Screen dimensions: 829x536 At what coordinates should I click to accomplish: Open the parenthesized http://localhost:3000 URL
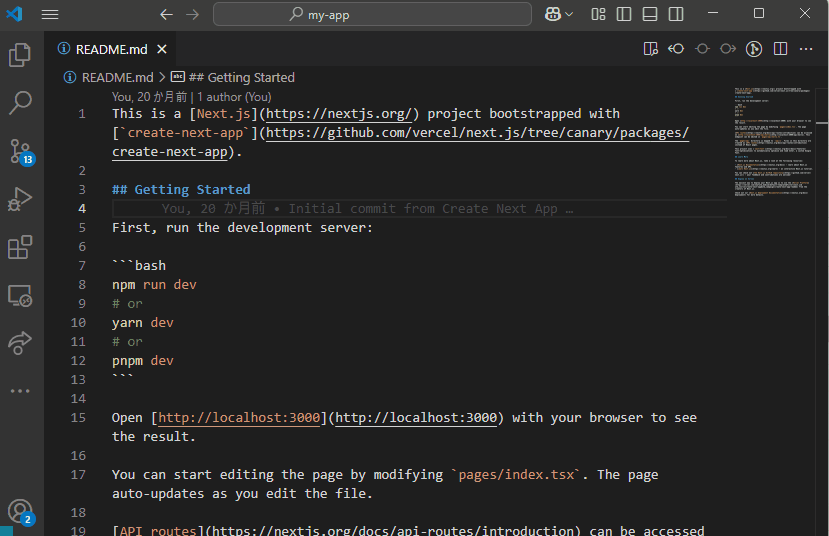click(x=416, y=418)
